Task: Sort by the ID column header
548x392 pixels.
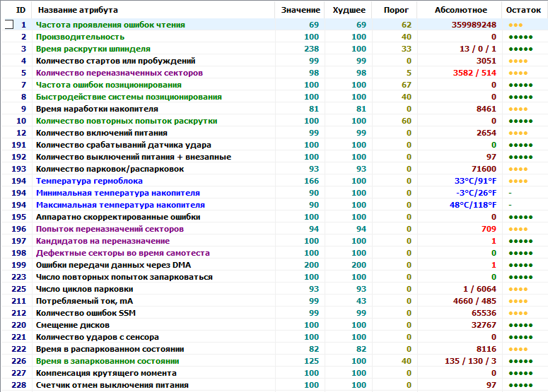Action: coord(21,10)
